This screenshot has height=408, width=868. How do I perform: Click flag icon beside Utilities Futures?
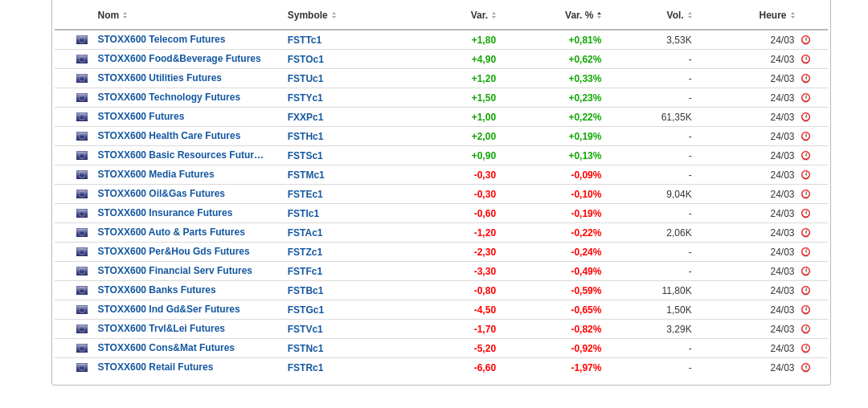coord(82,78)
